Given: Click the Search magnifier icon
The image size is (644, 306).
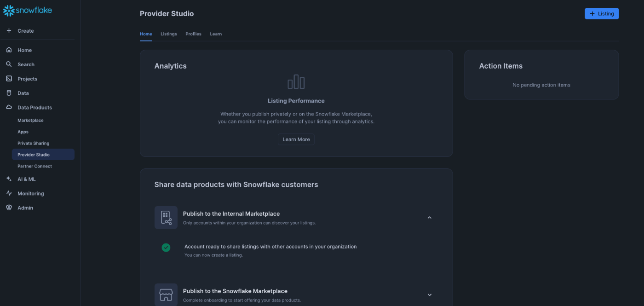Looking at the screenshot, I should (x=9, y=64).
